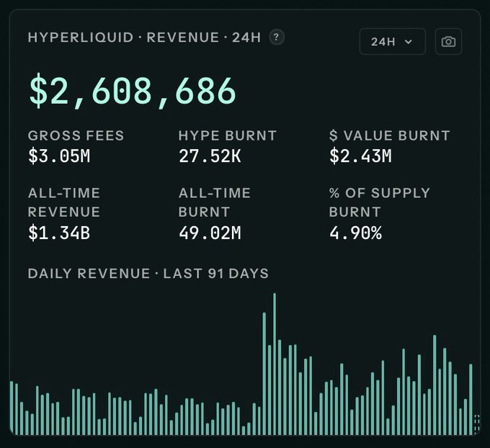Click the GROSS FEES label

pyautogui.click(x=76, y=135)
